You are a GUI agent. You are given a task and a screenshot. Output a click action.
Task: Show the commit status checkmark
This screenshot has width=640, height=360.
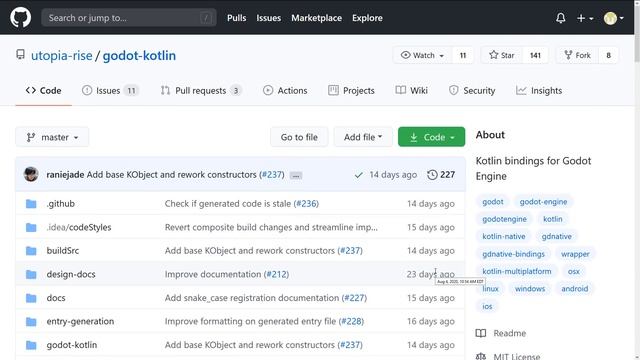point(358,175)
